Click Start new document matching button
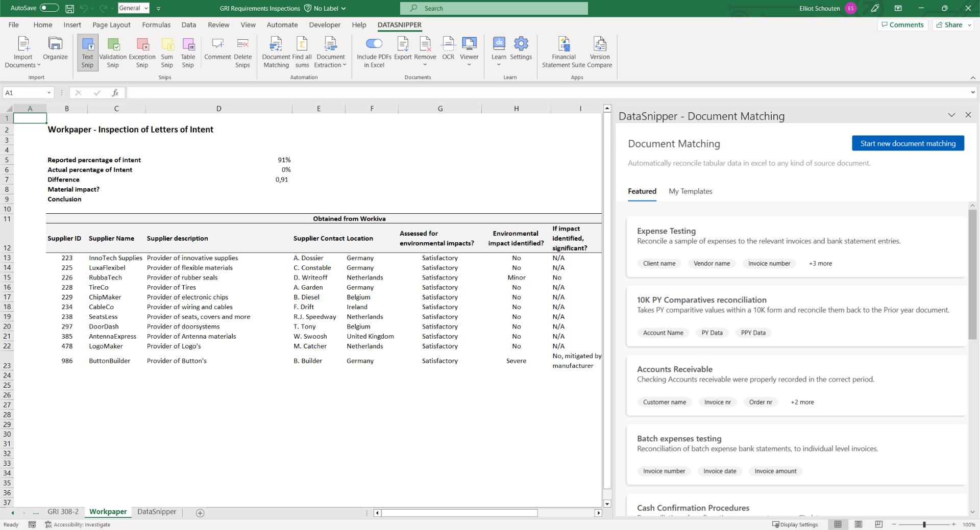 908,143
